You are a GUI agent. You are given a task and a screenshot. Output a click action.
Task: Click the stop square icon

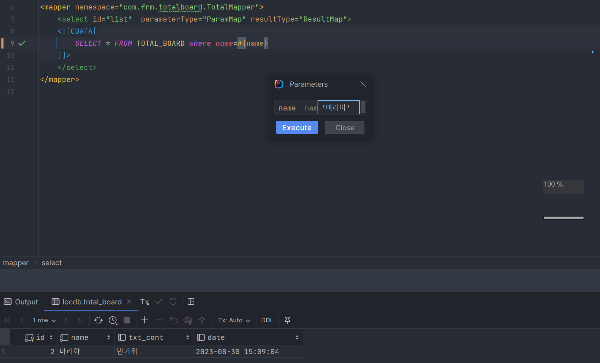point(127,320)
